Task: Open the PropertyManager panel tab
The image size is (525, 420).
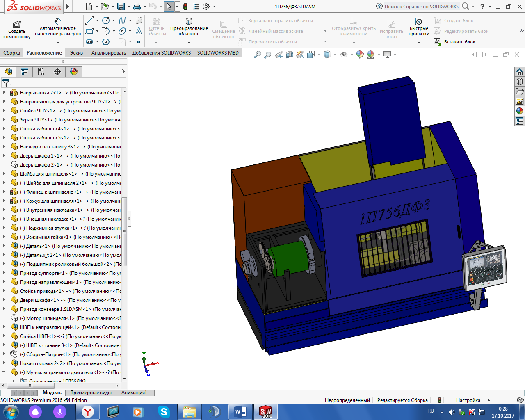Action: tap(25, 72)
